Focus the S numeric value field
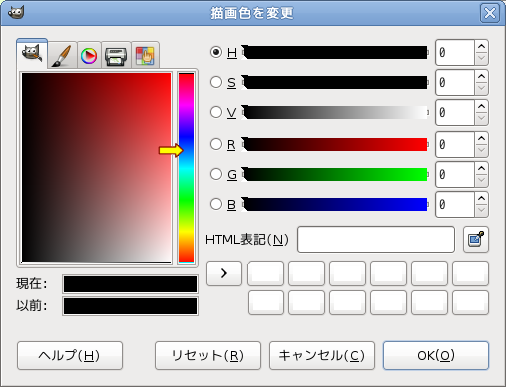506x387 pixels. 455,83
